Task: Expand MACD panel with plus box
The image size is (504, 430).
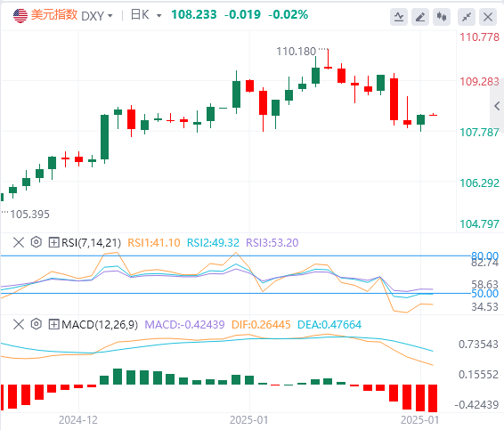Action: tap(53, 324)
